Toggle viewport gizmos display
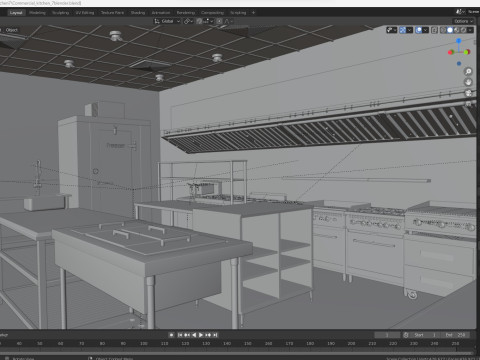The image size is (480, 360). [x=402, y=30]
